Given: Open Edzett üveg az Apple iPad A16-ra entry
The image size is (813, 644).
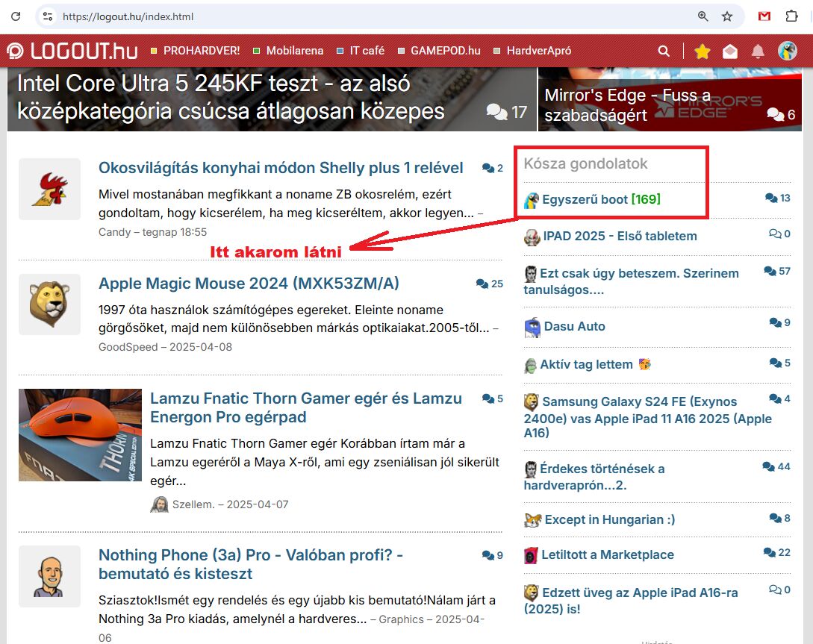Looking at the screenshot, I should [631, 601].
